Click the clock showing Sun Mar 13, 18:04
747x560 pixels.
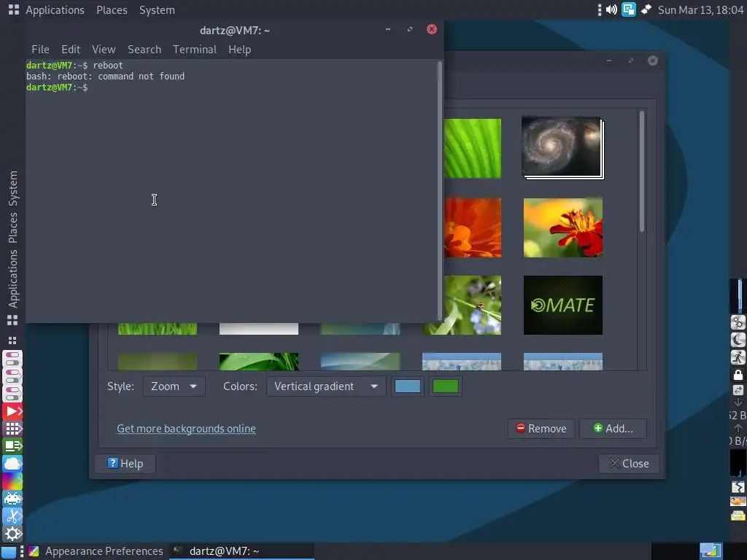(x=700, y=9)
